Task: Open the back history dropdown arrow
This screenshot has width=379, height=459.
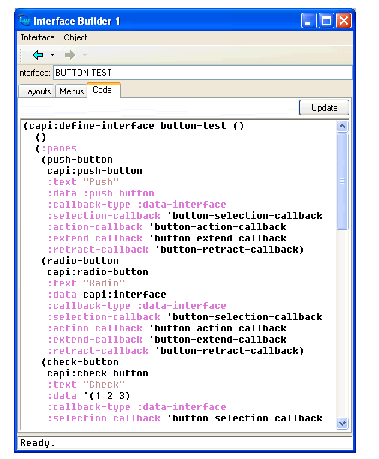Action: pos(52,55)
